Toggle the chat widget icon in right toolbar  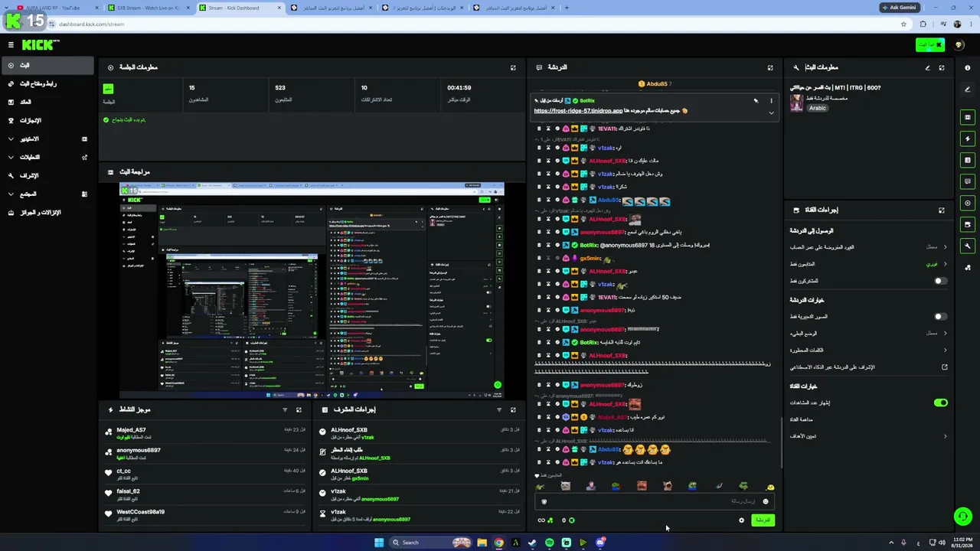click(x=968, y=181)
